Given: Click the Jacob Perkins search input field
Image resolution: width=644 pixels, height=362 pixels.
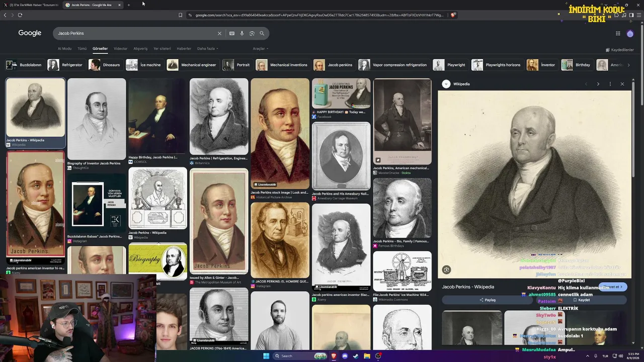Looking at the screenshot, I should tap(136, 33).
